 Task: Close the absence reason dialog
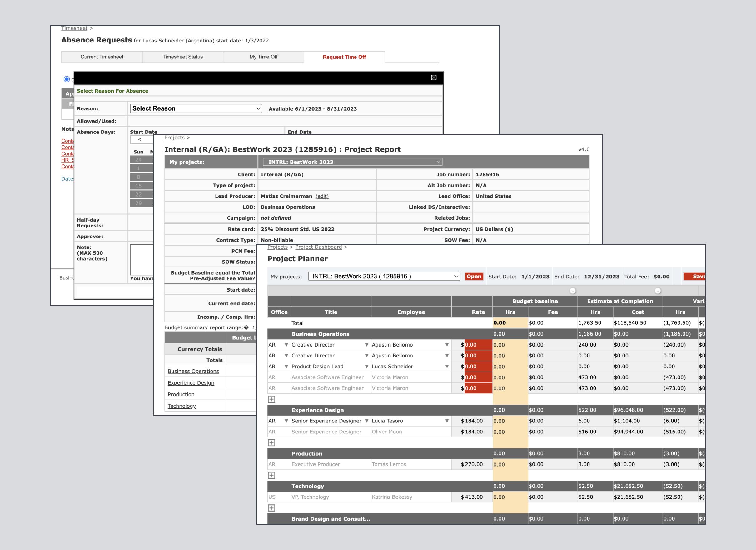[x=434, y=77]
